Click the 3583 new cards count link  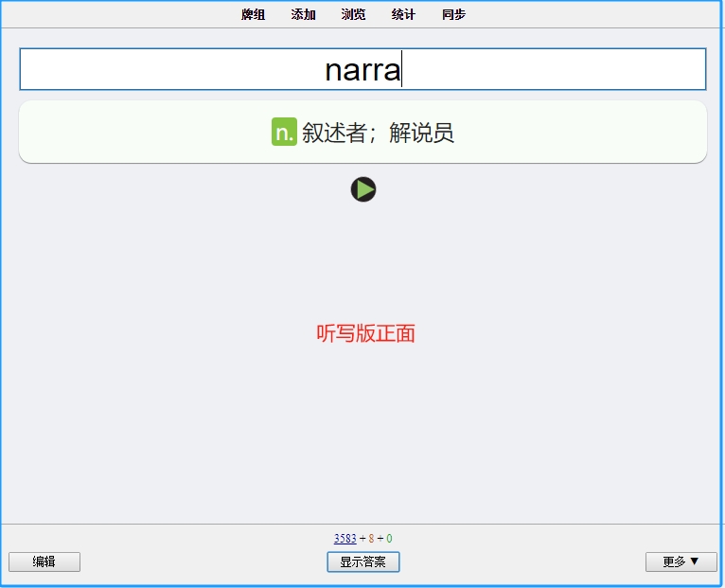click(x=345, y=539)
